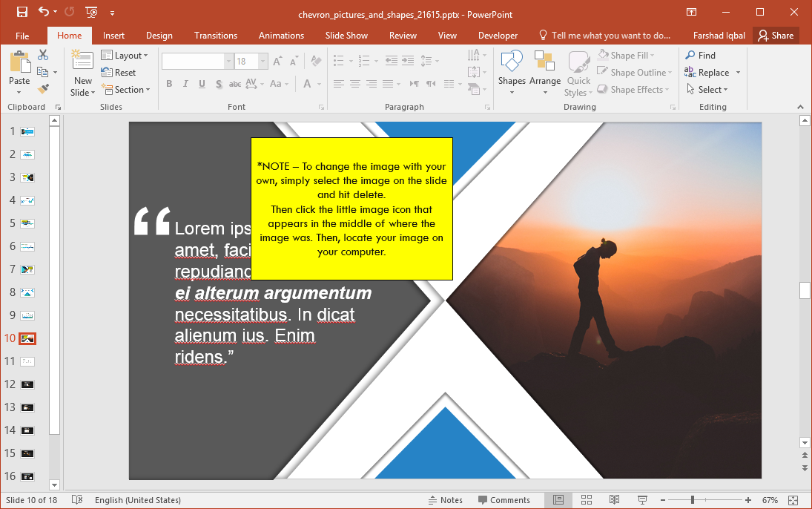
Task: Open the Arrange objects menu
Action: (545, 73)
